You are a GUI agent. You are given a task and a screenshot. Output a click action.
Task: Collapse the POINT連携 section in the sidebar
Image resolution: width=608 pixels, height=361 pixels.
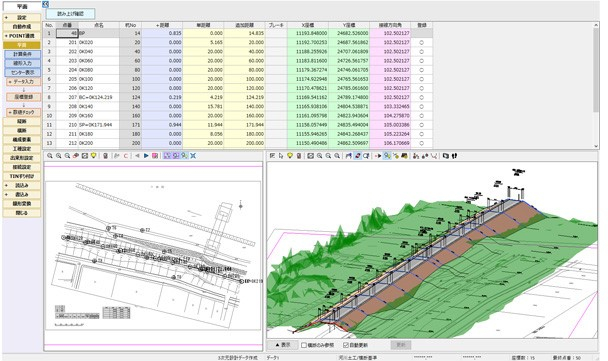click(6, 36)
